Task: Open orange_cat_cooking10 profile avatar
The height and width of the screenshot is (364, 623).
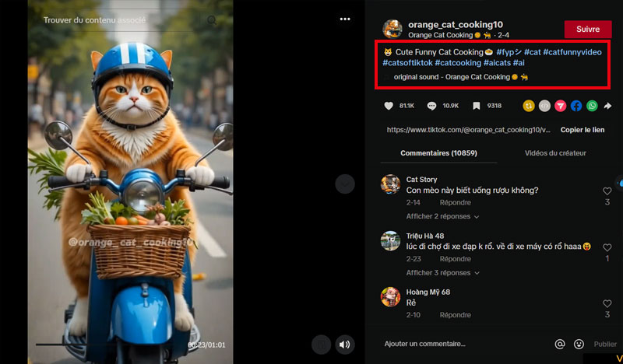Action: click(x=392, y=29)
